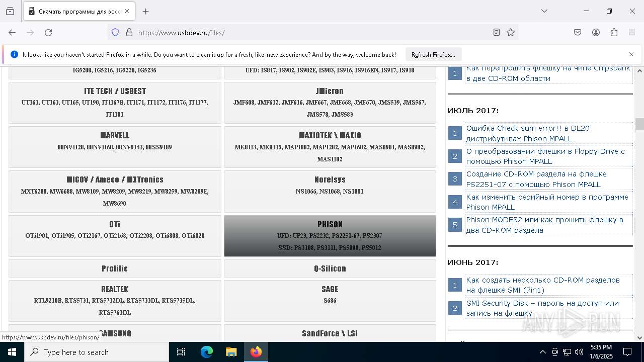Open OTi controller section
This screenshot has height=362, width=644.
pos(115,236)
